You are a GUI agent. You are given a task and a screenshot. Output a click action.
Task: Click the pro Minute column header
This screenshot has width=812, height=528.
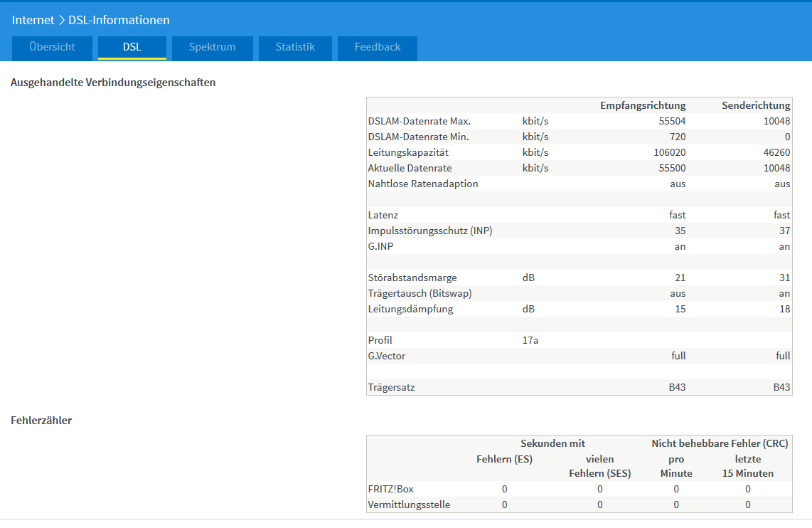click(x=676, y=466)
